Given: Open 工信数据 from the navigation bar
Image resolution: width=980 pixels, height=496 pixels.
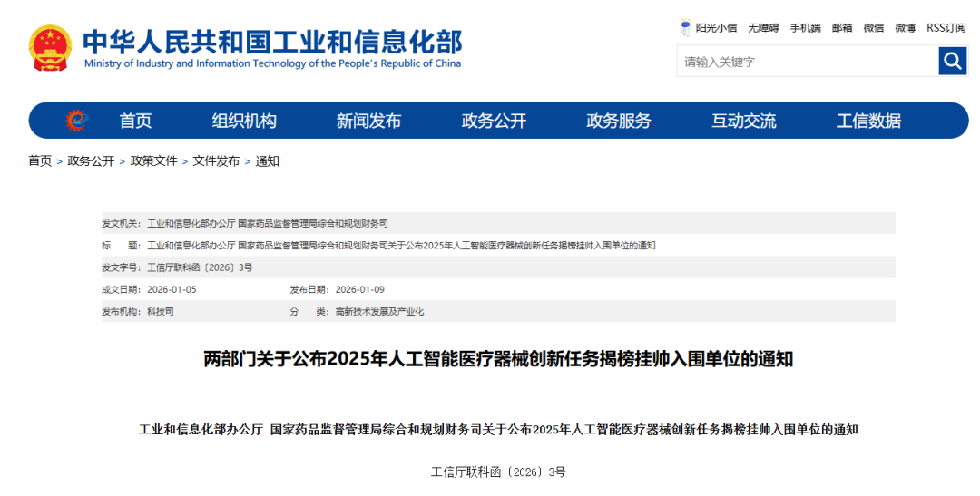Looking at the screenshot, I should [868, 121].
